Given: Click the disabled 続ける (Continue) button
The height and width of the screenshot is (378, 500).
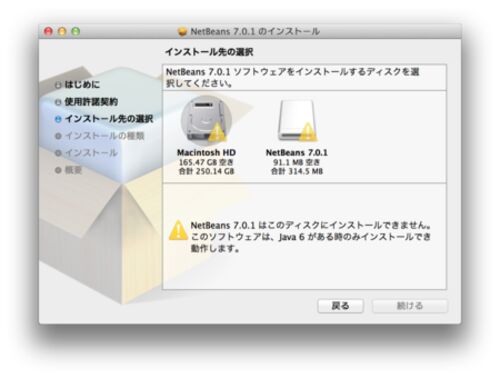Looking at the screenshot, I should 410,306.
